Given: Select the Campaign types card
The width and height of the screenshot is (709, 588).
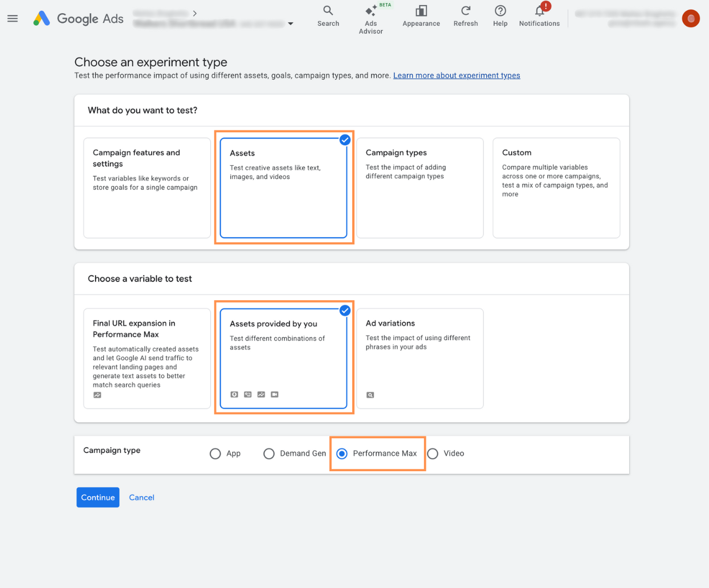Looking at the screenshot, I should (x=420, y=188).
